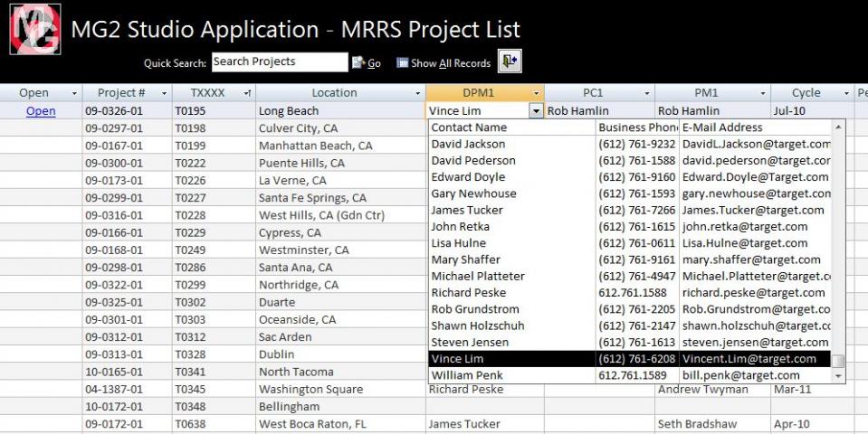Select Edward Doyle from contact list
The width and height of the screenshot is (868, 434).
(x=630, y=177)
